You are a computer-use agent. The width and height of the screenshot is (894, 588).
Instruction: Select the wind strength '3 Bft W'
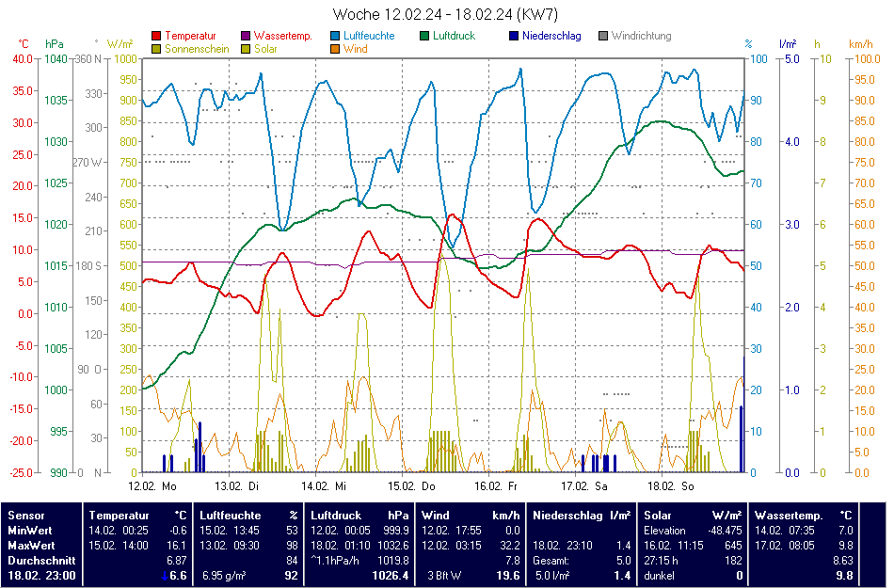pyautogui.click(x=445, y=576)
